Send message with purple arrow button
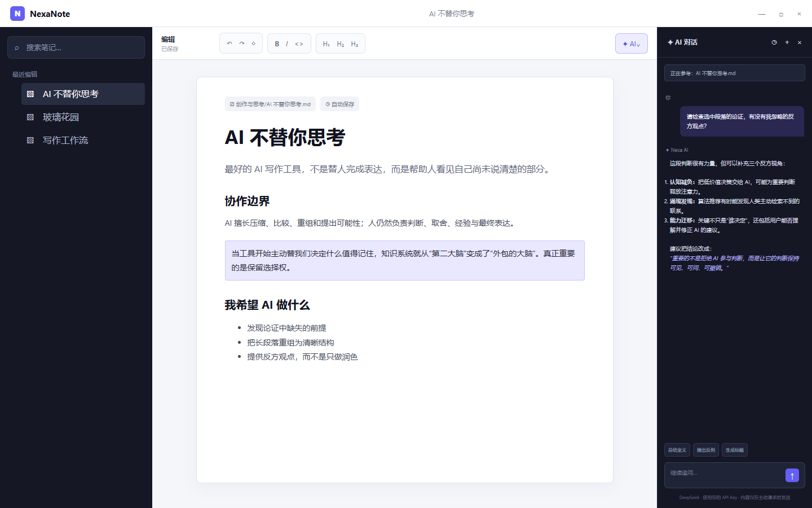Image resolution: width=812 pixels, height=508 pixels. tap(792, 475)
